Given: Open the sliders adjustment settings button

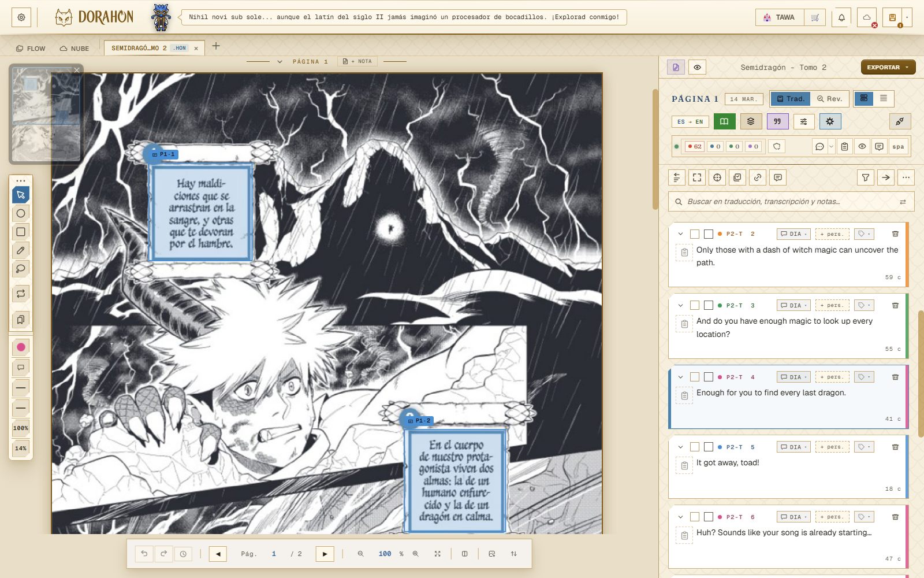Looking at the screenshot, I should [x=804, y=121].
